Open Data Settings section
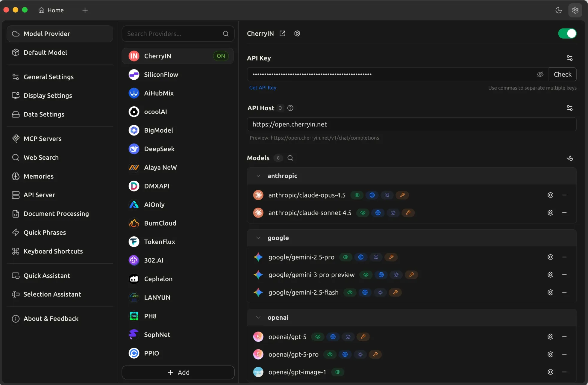The image size is (588, 385). pos(60,114)
